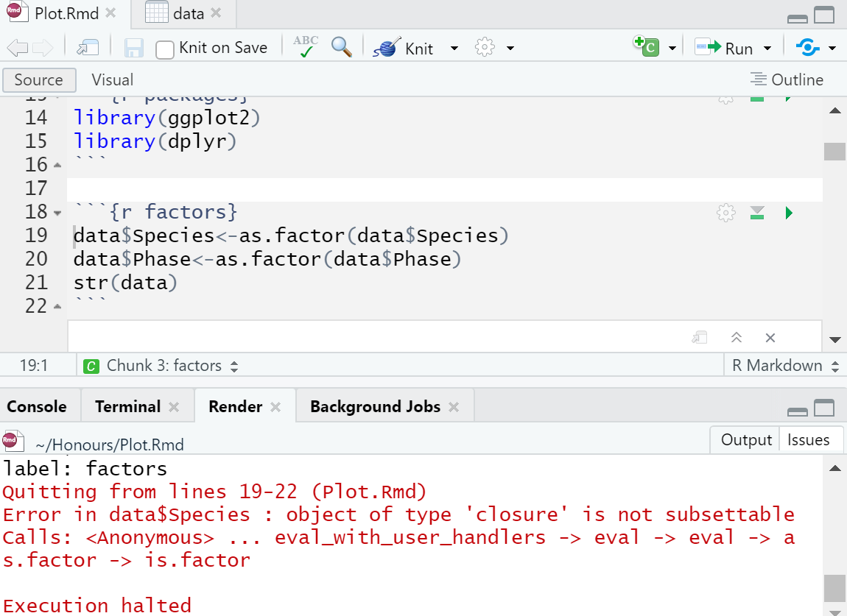
Task: Toggle the document Outline panel
Action: 787,79
